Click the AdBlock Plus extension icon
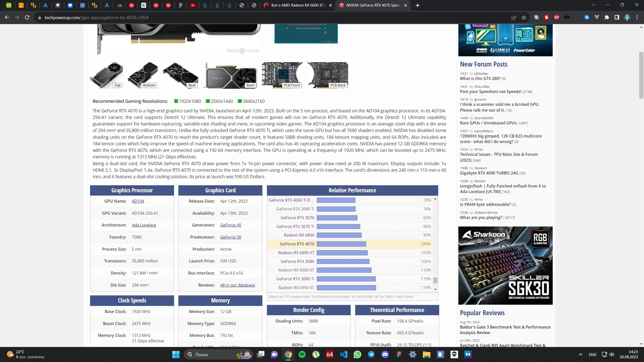This screenshot has height=362, width=644. pyautogui.click(x=556, y=17)
